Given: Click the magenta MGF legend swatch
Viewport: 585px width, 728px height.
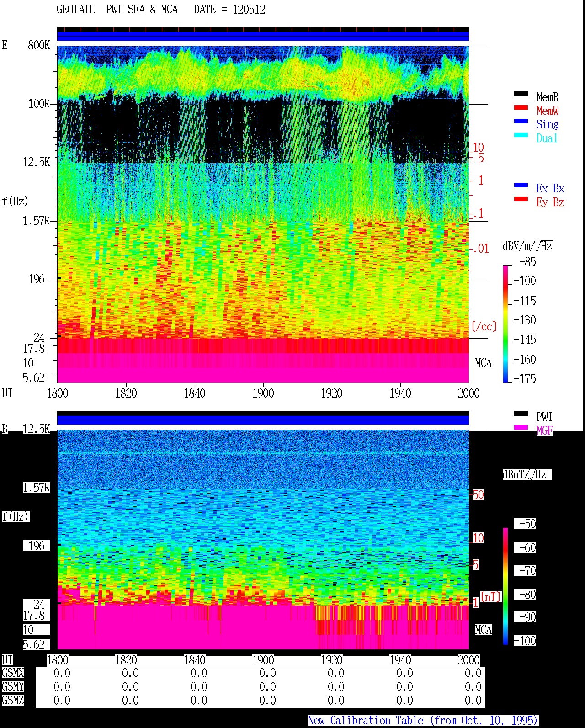Looking at the screenshot, I should 521,428.
